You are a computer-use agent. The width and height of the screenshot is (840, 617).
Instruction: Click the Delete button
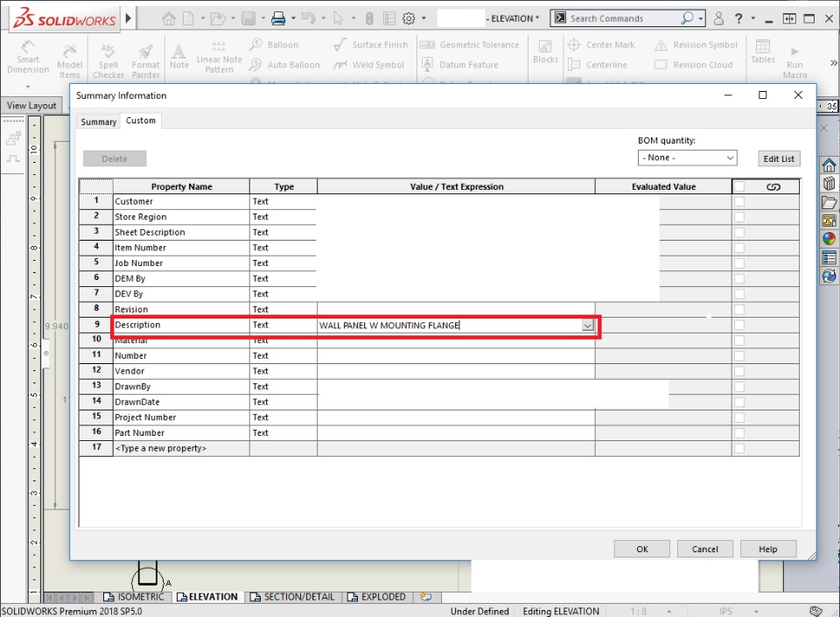click(115, 158)
